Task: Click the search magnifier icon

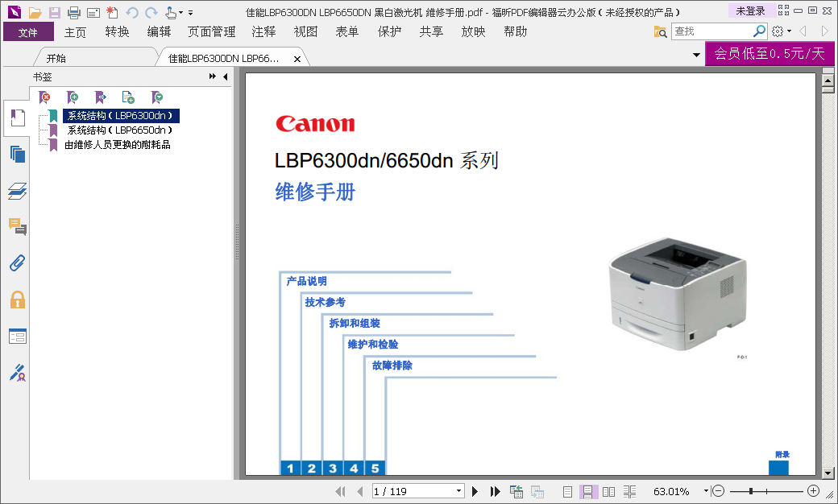Action: click(x=759, y=31)
